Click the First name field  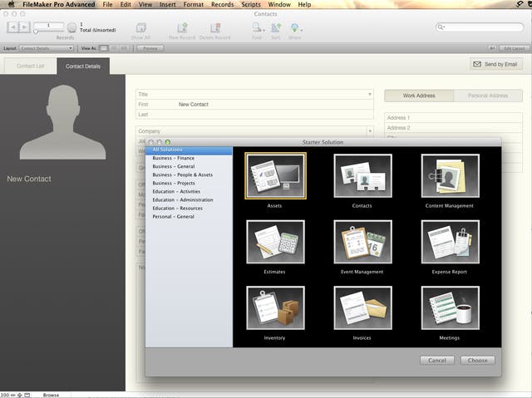click(254, 105)
